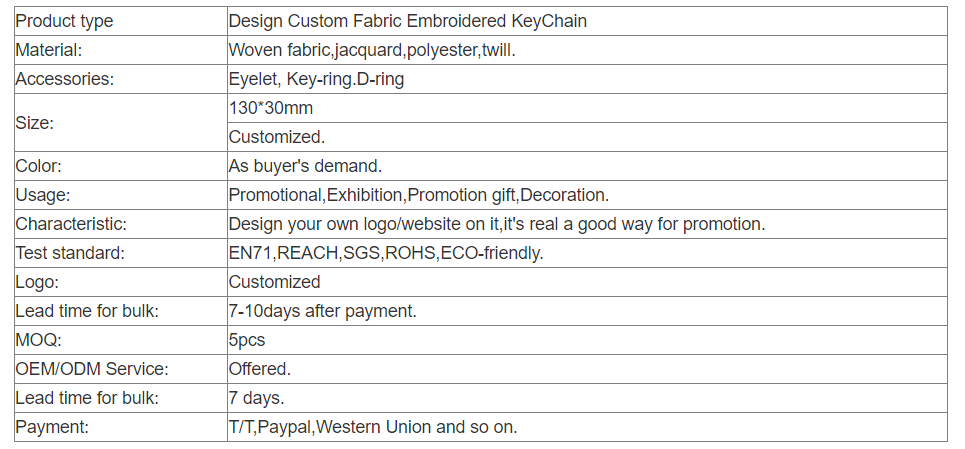Click the Eyelet, Key-ring.D-ring value
Viewport: 965px width, 449px height.
click(x=316, y=79)
